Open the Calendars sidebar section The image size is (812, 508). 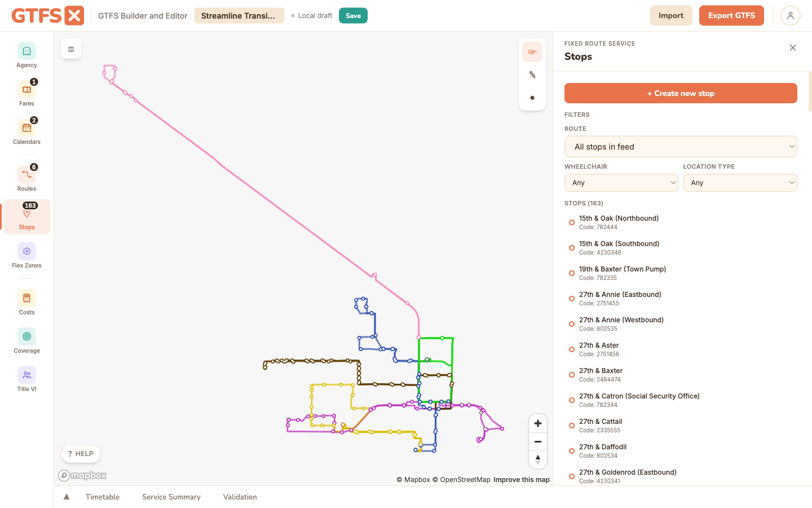coord(27,132)
